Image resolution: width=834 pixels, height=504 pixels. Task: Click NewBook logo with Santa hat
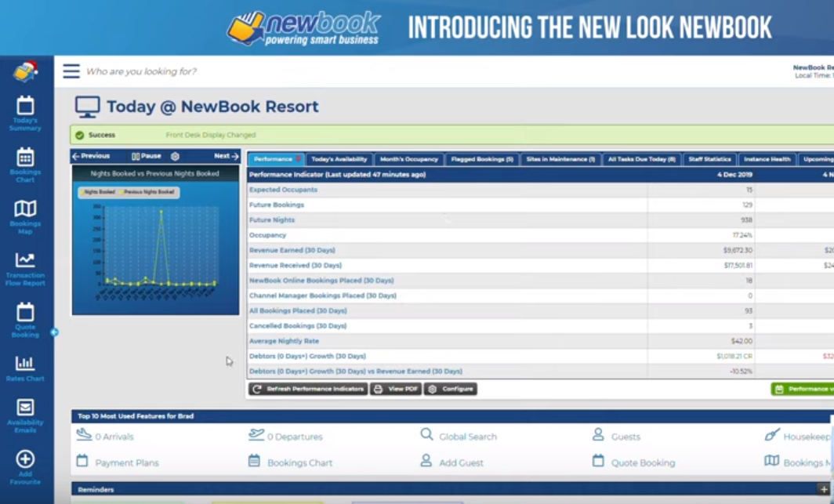26,71
